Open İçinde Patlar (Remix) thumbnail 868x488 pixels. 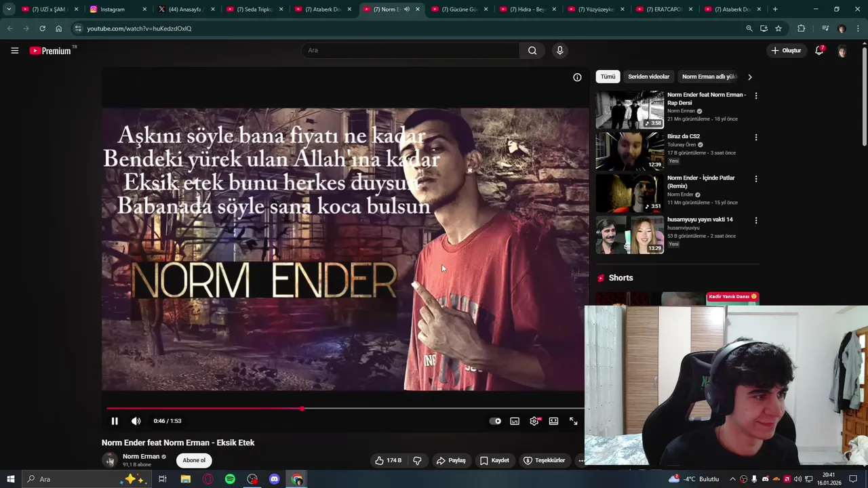[630, 193]
